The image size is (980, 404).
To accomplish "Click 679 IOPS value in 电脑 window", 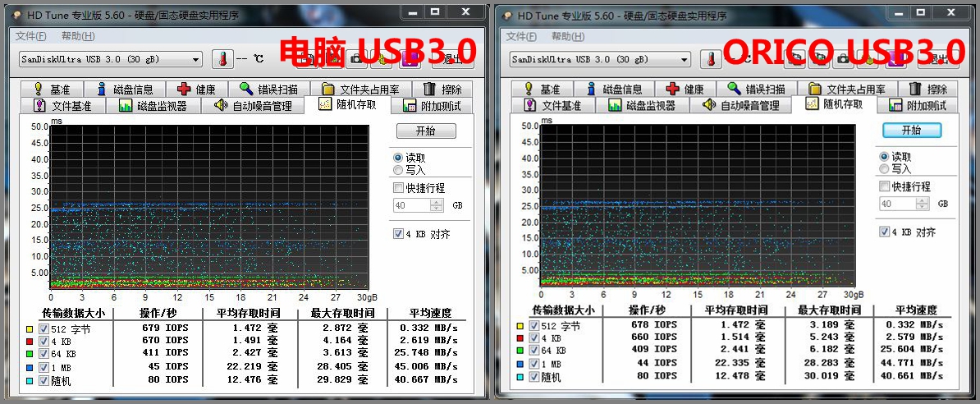I will tap(164, 327).
